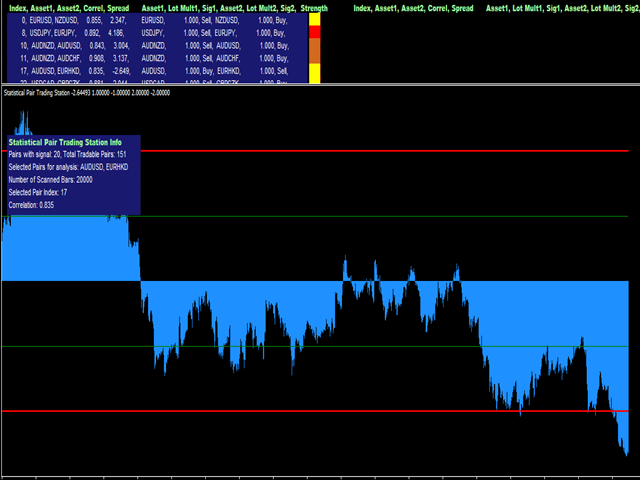The width and height of the screenshot is (640, 480).
Task: Click yellow strength swatch for EURUSD row
Action: tap(314, 19)
